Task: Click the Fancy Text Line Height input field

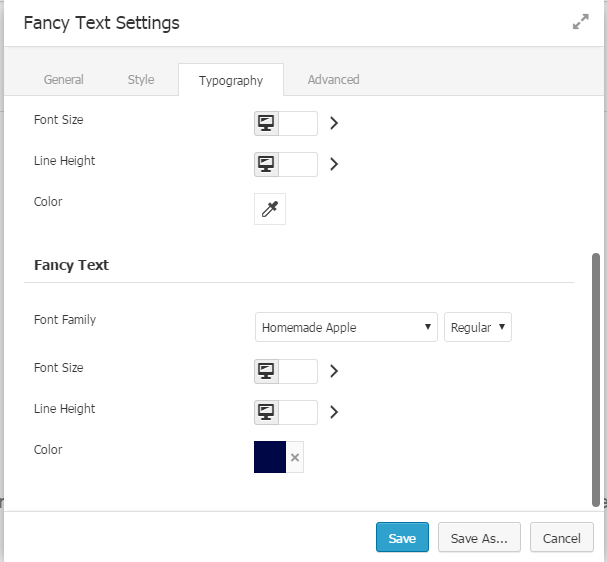Action: pos(298,412)
